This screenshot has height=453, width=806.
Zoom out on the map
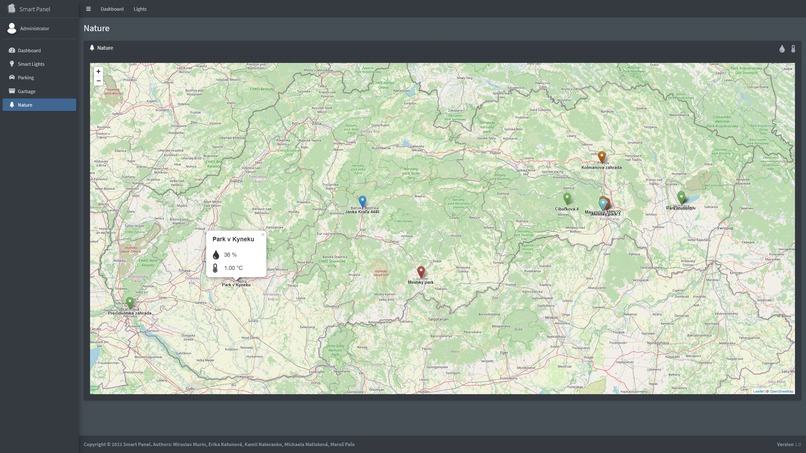pyautogui.click(x=98, y=81)
